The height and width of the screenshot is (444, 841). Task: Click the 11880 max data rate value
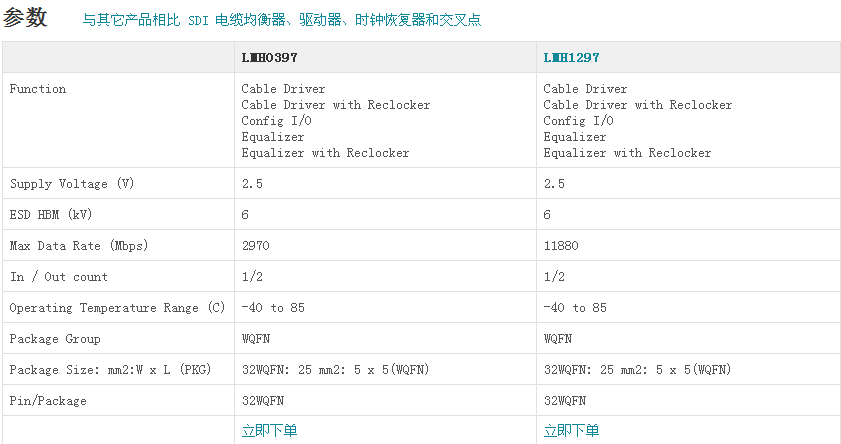[x=561, y=246]
